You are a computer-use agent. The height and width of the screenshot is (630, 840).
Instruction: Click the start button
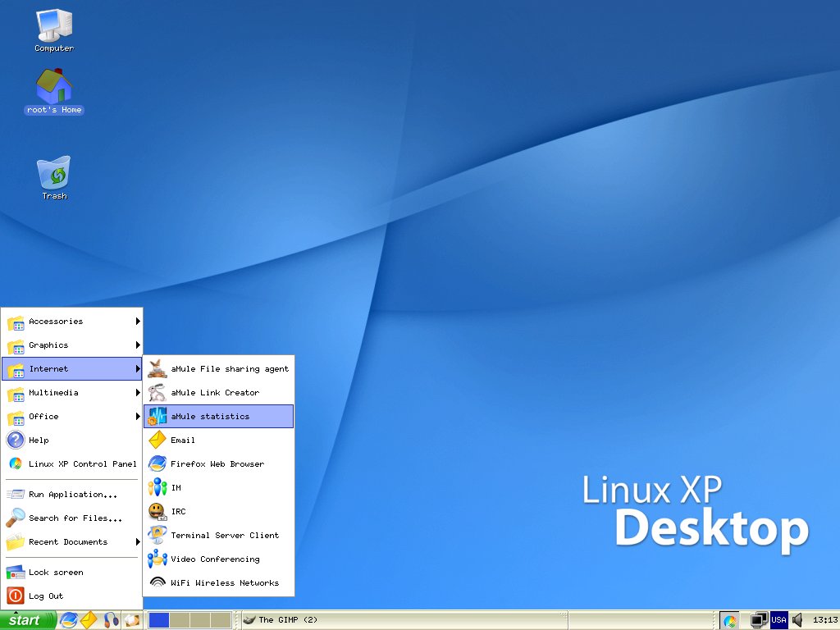(x=27, y=620)
